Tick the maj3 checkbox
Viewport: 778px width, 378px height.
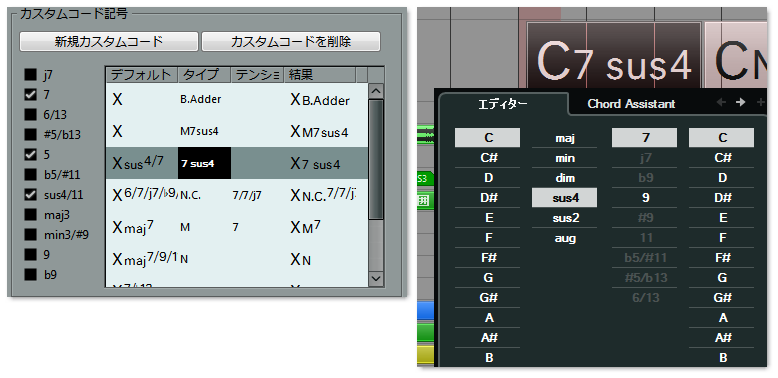tap(31, 214)
